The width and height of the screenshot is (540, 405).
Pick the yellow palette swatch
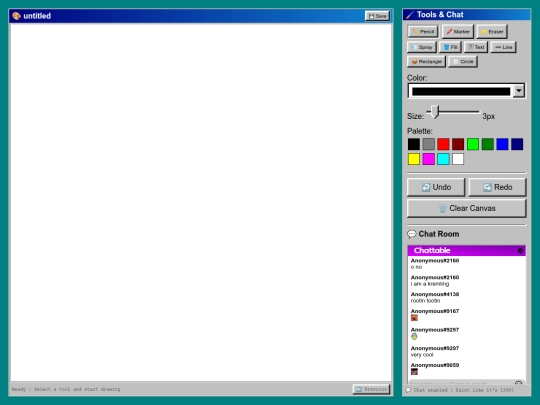[414, 159]
